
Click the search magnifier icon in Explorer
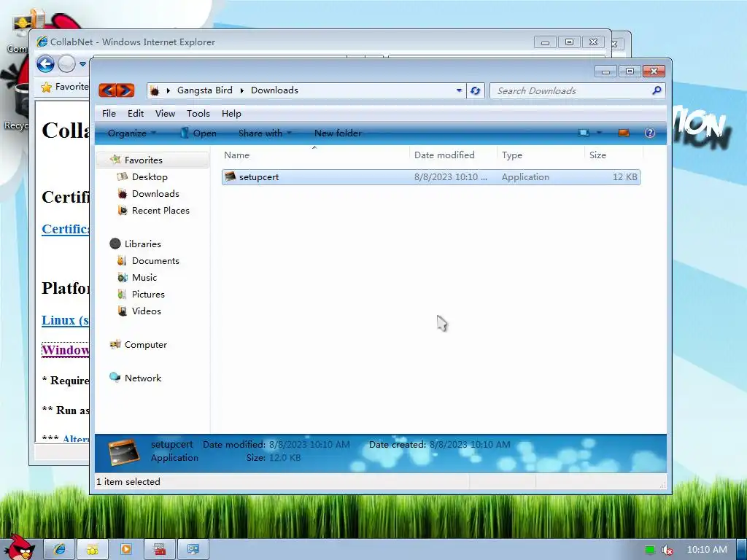pyautogui.click(x=657, y=90)
